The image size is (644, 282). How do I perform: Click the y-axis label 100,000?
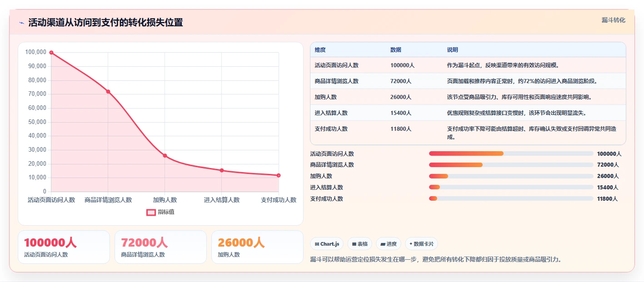(x=36, y=52)
